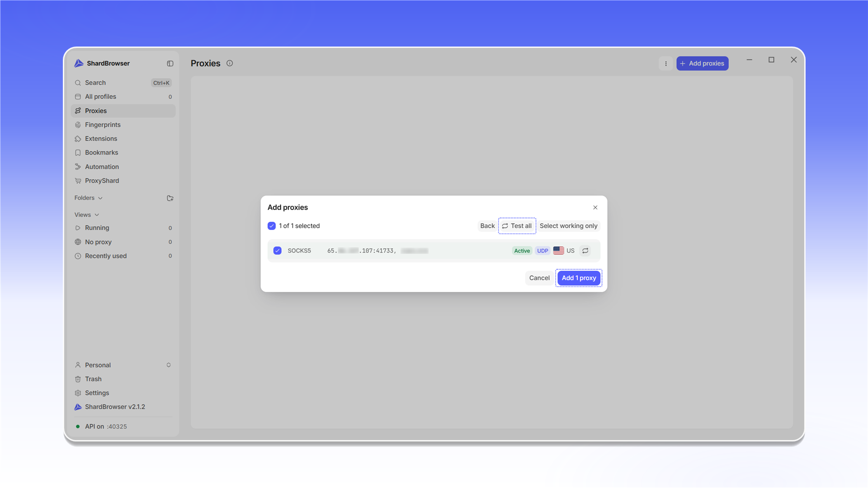Open the three-dot options menu

pos(665,64)
